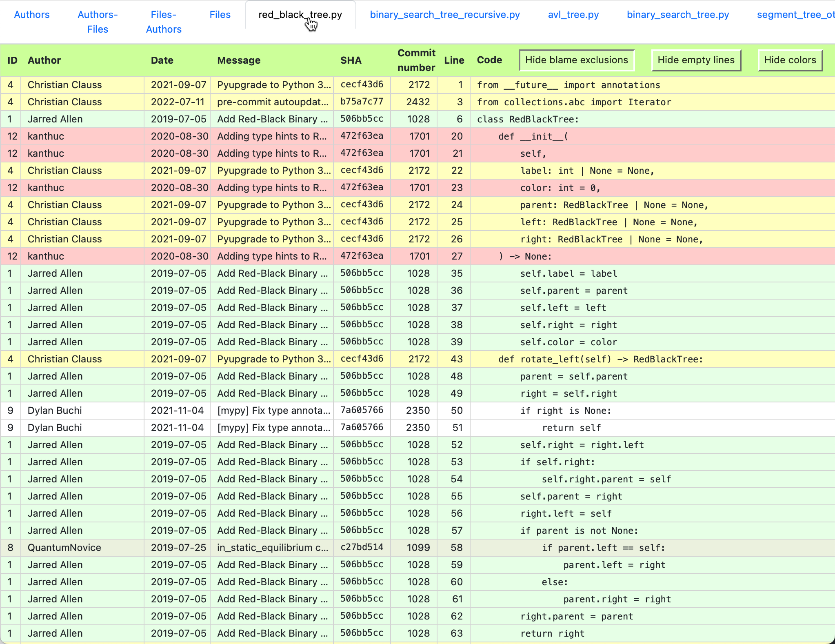Switch to the Files-Authors tab
The height and width of the screenshot is (644, 835).
tap(164, 22)
